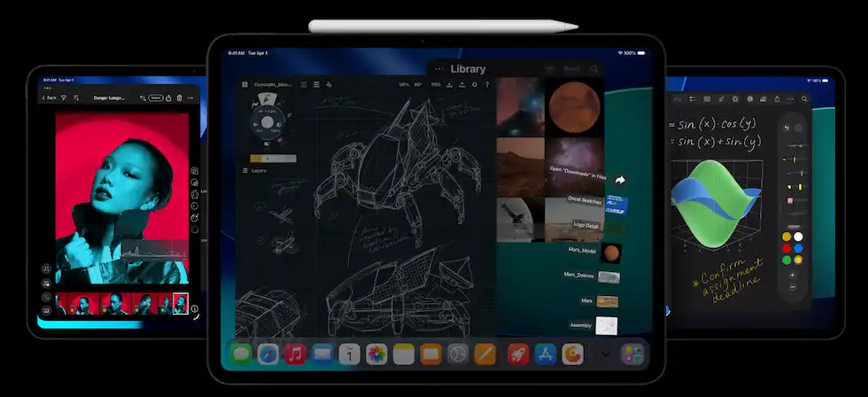Select the red color swatch in tool palette

[x=787, y=249]
